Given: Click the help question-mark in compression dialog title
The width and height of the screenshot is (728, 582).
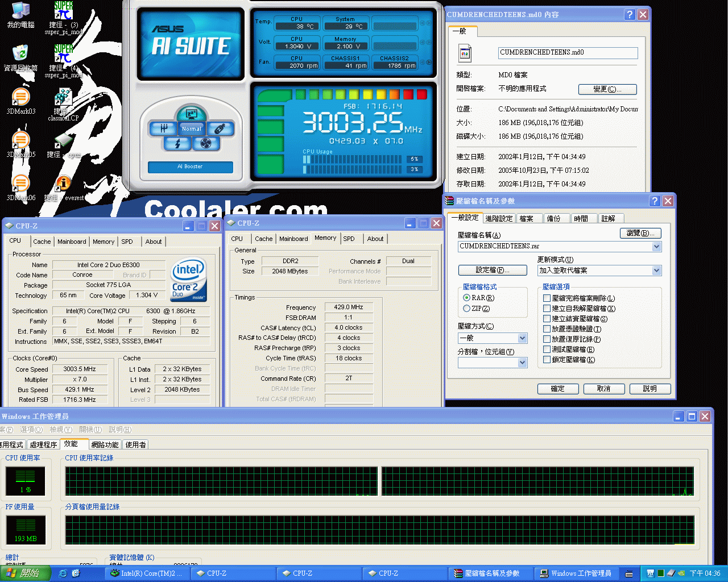Looking at the screenshot, I should click(x=655, y=201).
